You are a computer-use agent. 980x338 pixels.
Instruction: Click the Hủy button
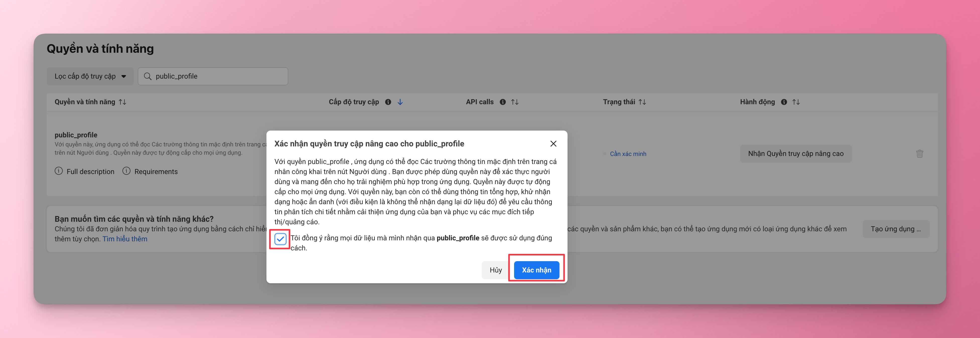coord(495,270)
